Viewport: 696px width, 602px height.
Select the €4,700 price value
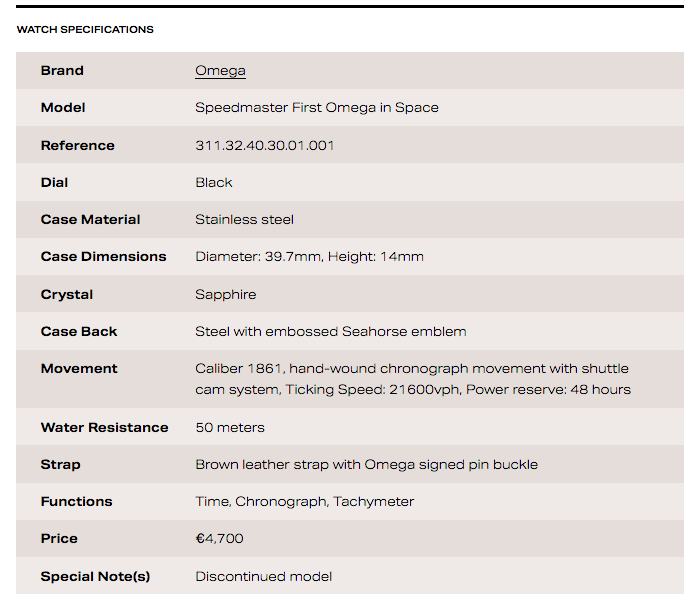click(x=219, y=539)
